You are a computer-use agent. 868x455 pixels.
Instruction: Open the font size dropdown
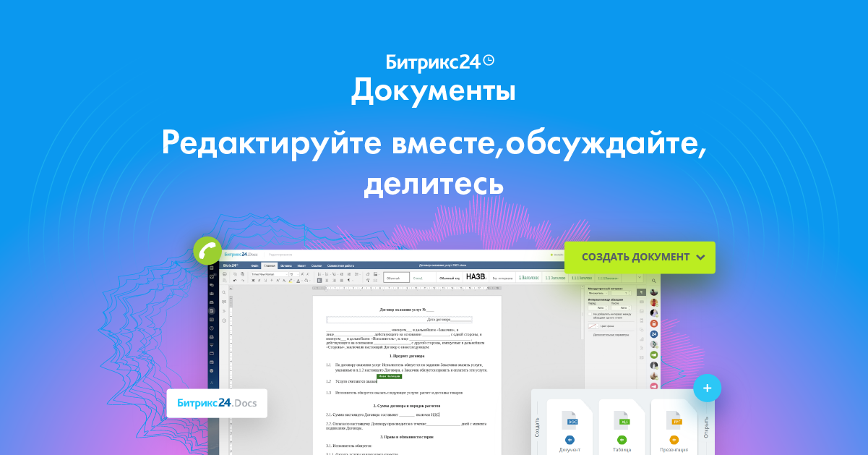[294, 274]
